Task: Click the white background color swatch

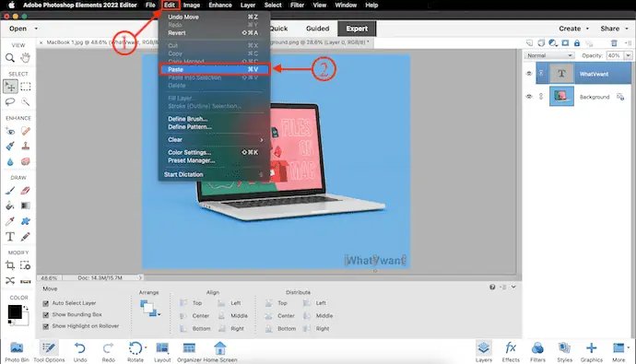Action: [25, 321]
